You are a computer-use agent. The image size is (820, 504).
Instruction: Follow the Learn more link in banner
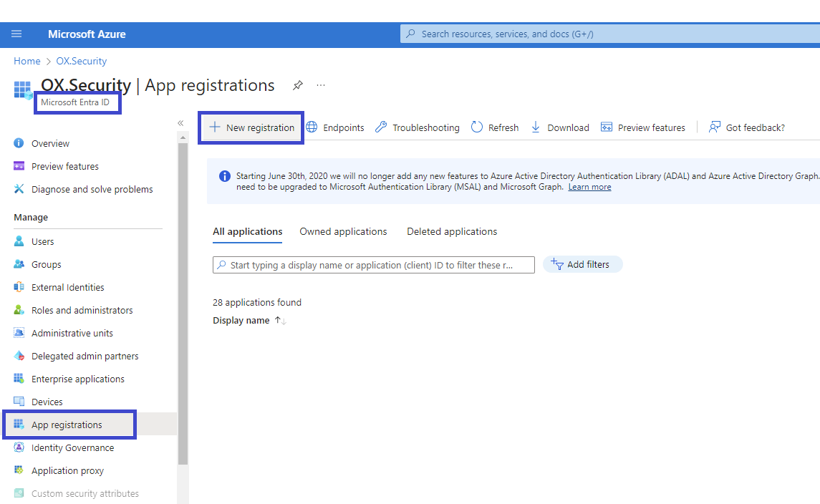(589, 187)
